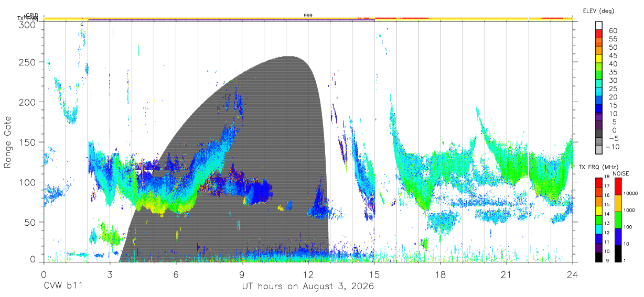Click the '25' label on the ELEV scale
644x297 pixels.
pos(613,89)
